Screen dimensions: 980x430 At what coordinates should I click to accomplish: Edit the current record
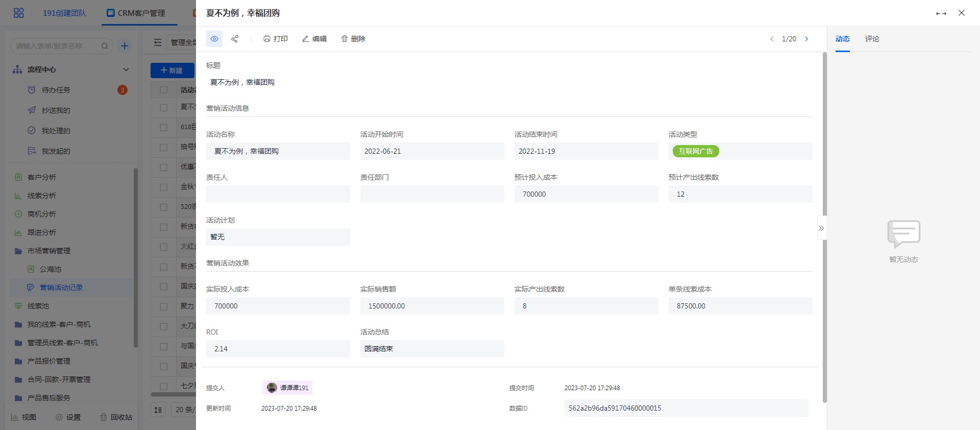click(x=314, y=39)
